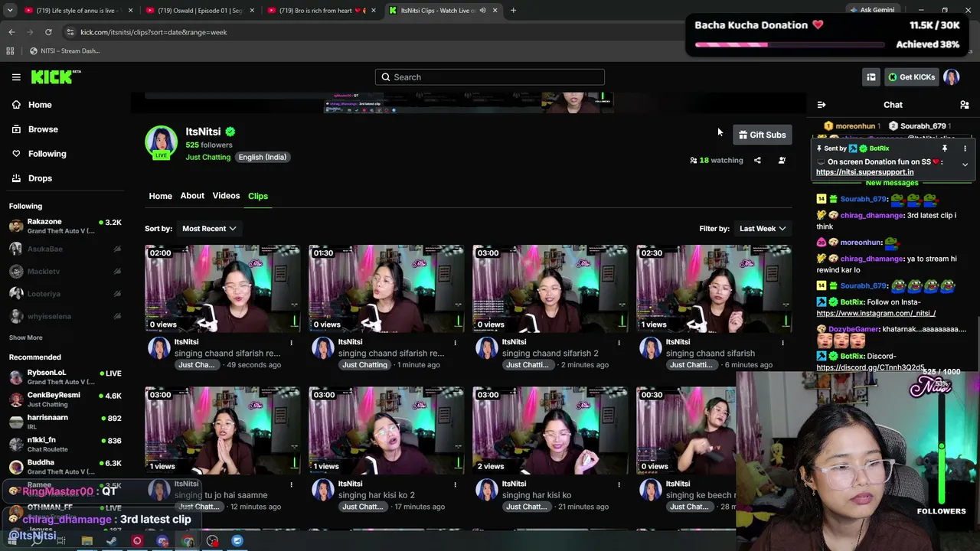Switch to the channel Home tab
The width and height of the screenshot is (980, 551).
point(160,196)
